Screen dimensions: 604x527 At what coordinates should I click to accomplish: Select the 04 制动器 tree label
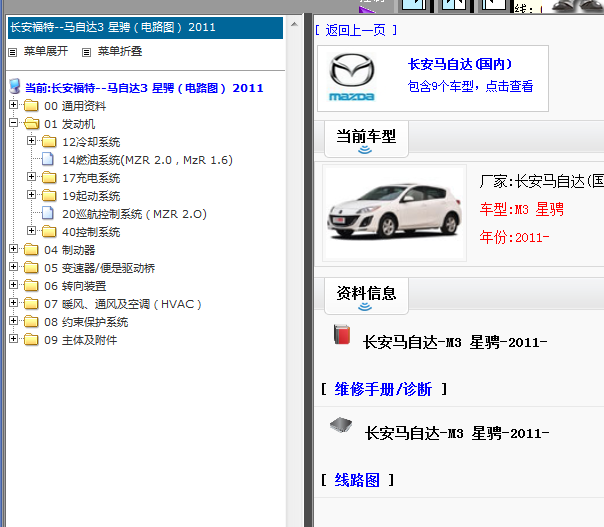pos(69,250)
